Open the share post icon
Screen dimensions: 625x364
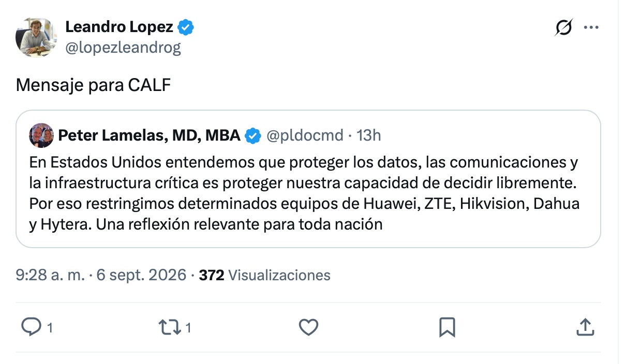pyautogui.click(x=585, y=327)
